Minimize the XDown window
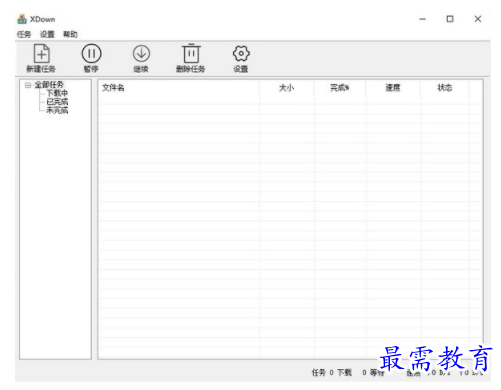 click(422, 19)
